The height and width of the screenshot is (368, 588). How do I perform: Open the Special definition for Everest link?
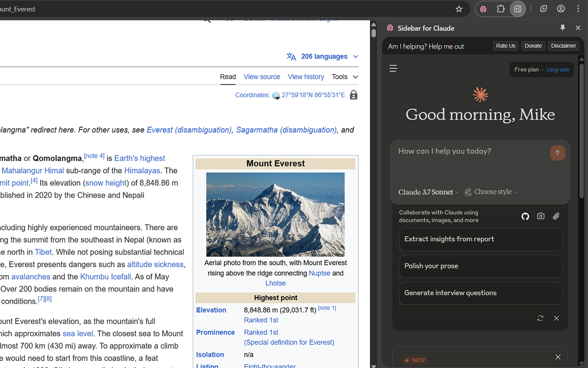coord(289,342)
